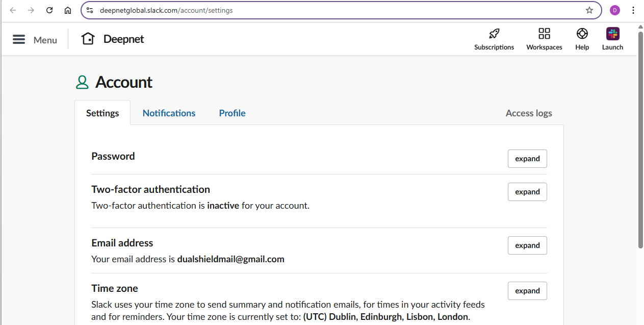Click the address bar URL field

[331, 10]
